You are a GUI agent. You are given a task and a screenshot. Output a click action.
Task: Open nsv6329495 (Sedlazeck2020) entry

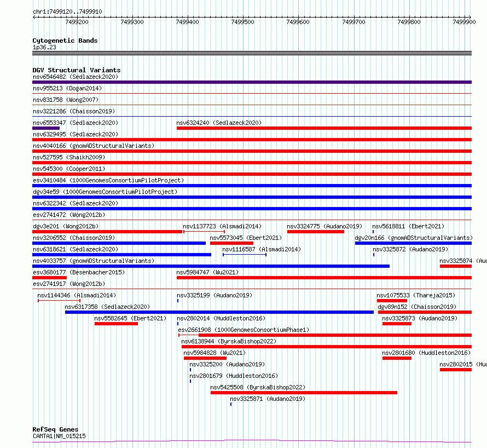point(76,134)
